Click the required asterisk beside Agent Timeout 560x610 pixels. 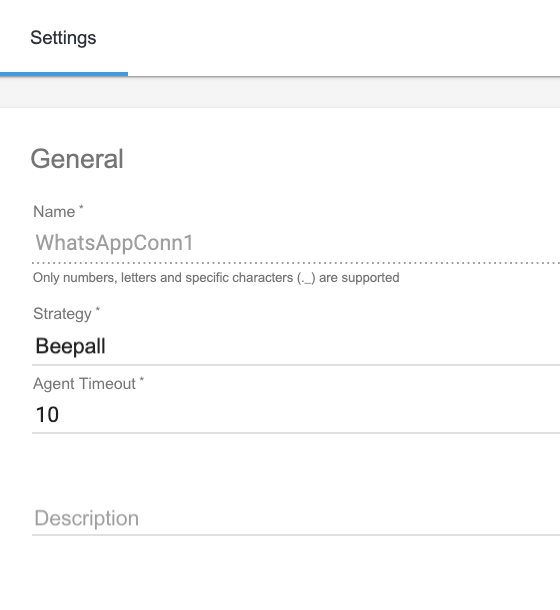click(142, 379)
